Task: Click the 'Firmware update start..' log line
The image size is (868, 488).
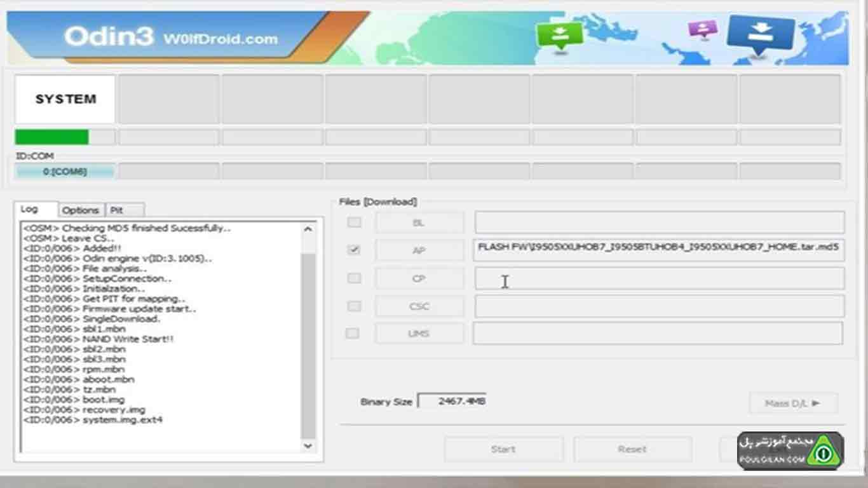Action: pos(110,309)
